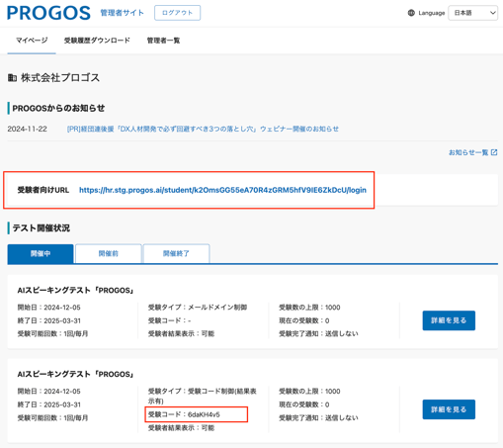Click the 株式会社プロゴス company name

pyautogui.click(x=60, y=78)
